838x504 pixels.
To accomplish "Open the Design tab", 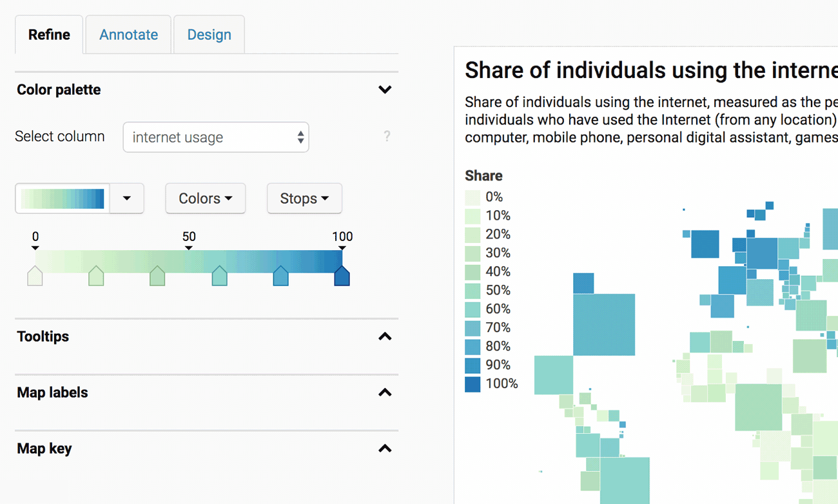I will 208,34.
